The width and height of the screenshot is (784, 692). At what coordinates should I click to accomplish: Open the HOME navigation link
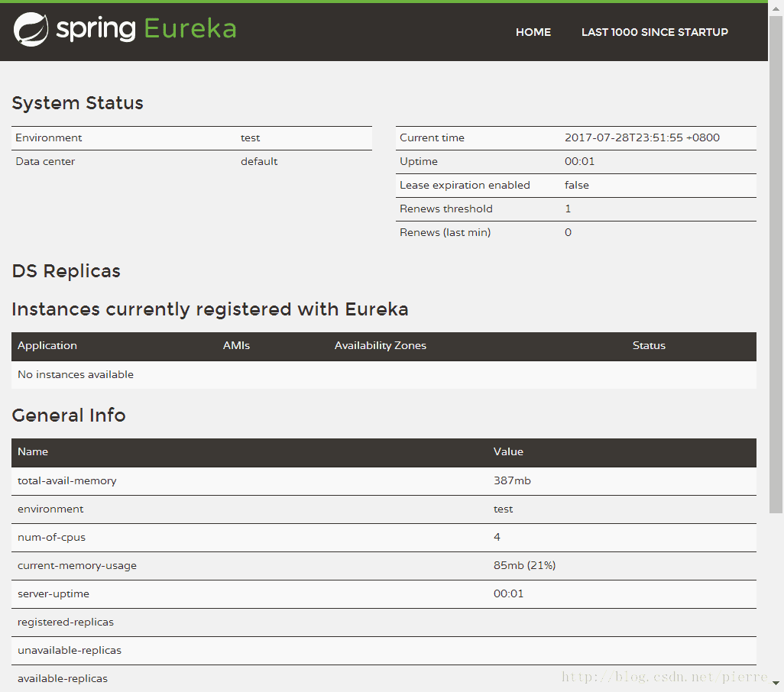(x=533, y=32)
